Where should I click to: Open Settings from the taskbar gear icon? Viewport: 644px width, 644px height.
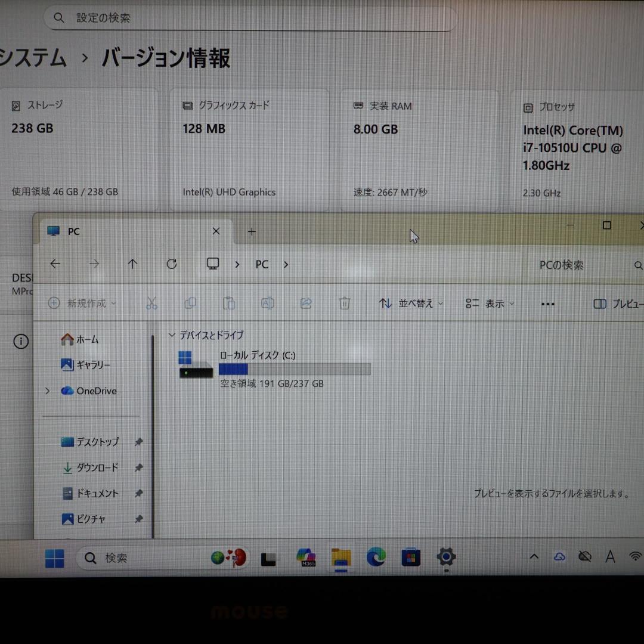[x=446, y=558]
